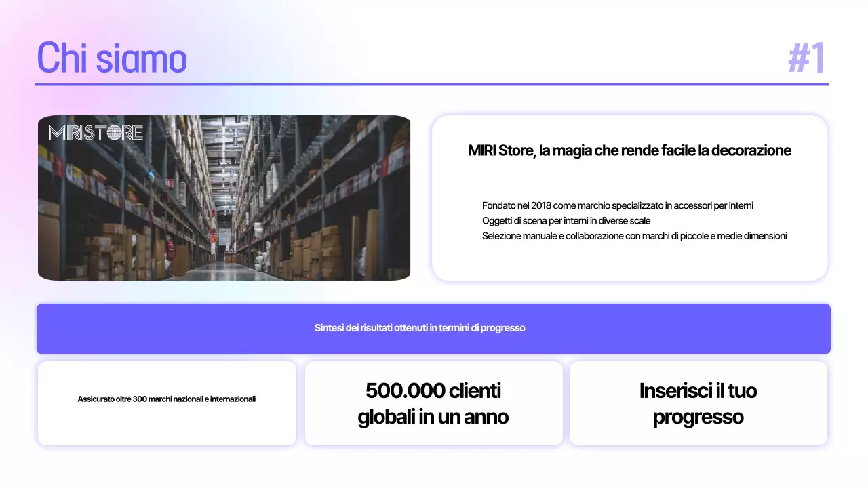
Task: Select the 'Chi siamo' slide title
Action: tap(111, 58)
